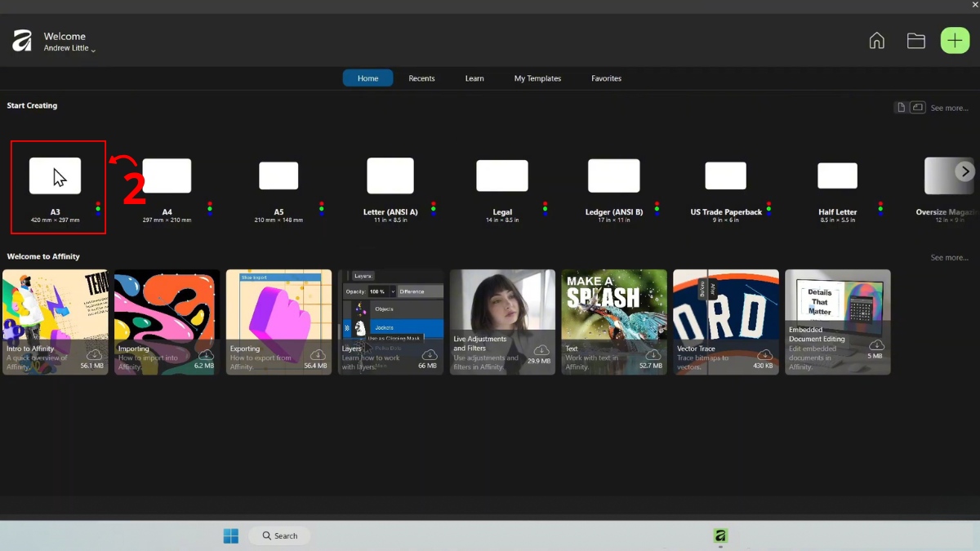Click RGB color dots beside Legal preset

click(x=545, y=208)
